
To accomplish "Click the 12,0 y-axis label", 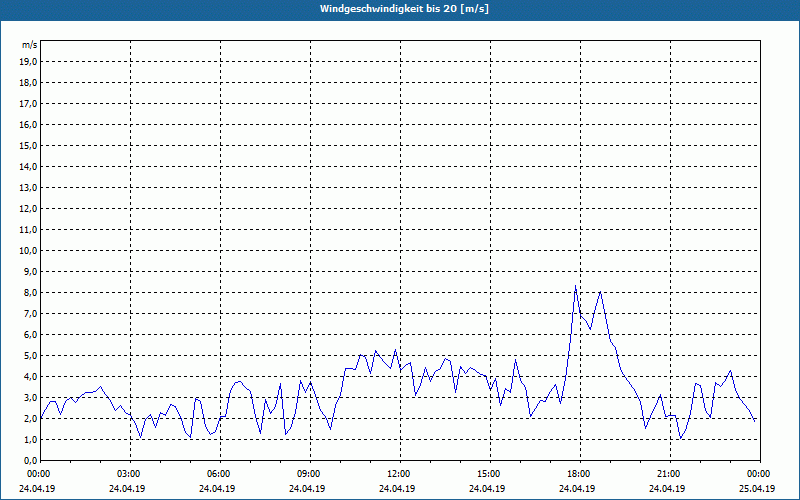I will [28, 209].
